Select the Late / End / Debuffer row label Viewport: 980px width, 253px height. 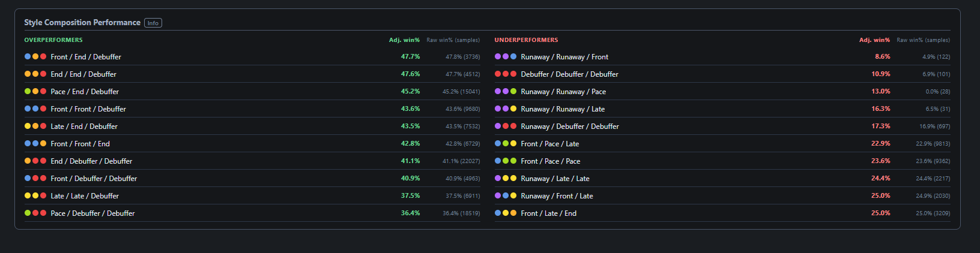pyautogui.click(x=84, y=126)
